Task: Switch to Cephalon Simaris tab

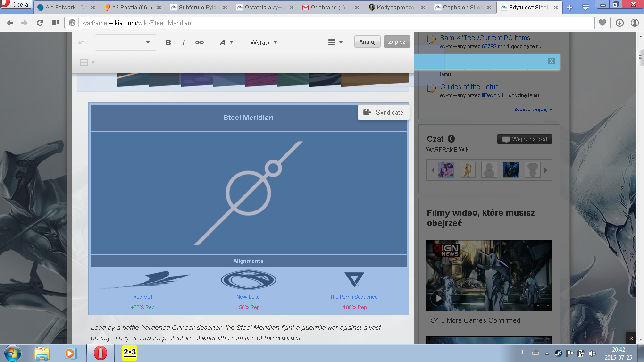Action: tap(463, 8)
